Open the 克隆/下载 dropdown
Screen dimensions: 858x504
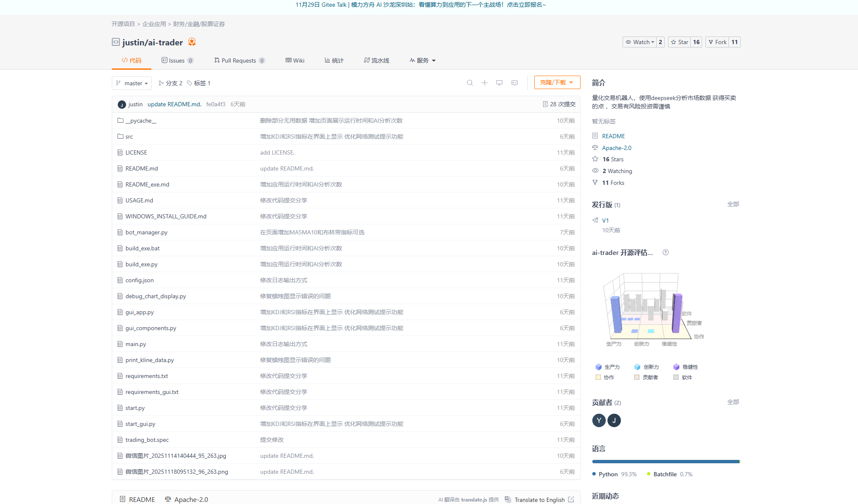tap(557, 82)
